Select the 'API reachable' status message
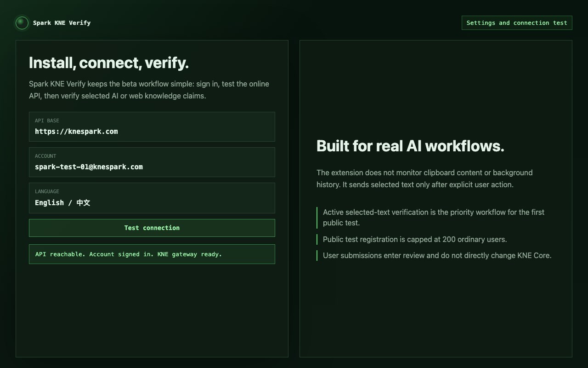 point(152,254)
